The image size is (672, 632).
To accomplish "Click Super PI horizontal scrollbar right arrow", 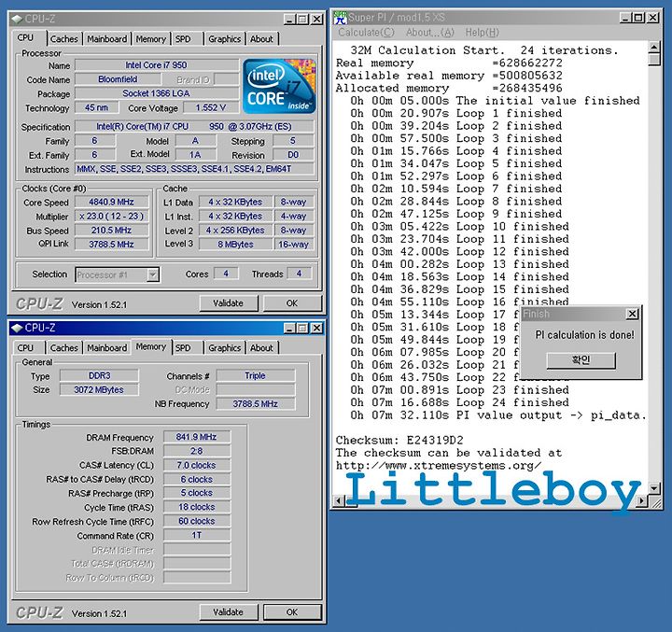I will [642, 500].
